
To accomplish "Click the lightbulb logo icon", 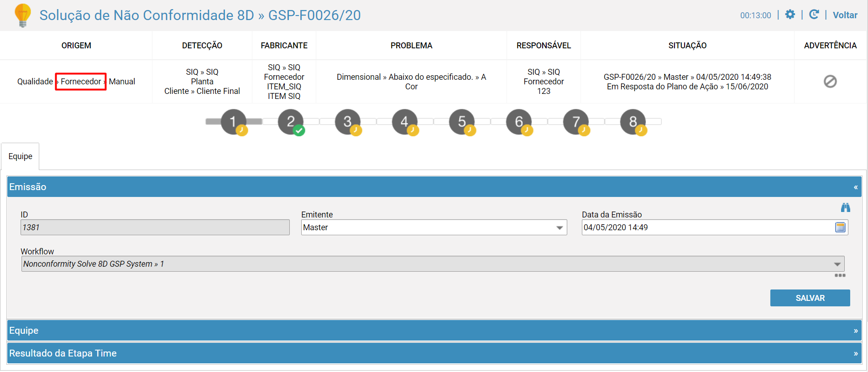I will 22,15.
